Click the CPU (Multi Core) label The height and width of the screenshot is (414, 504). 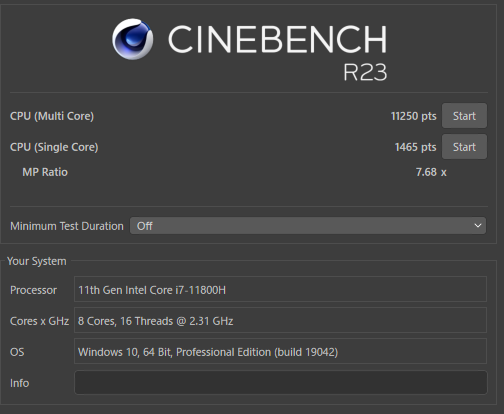pyautogui.click(x=52, y=116)
